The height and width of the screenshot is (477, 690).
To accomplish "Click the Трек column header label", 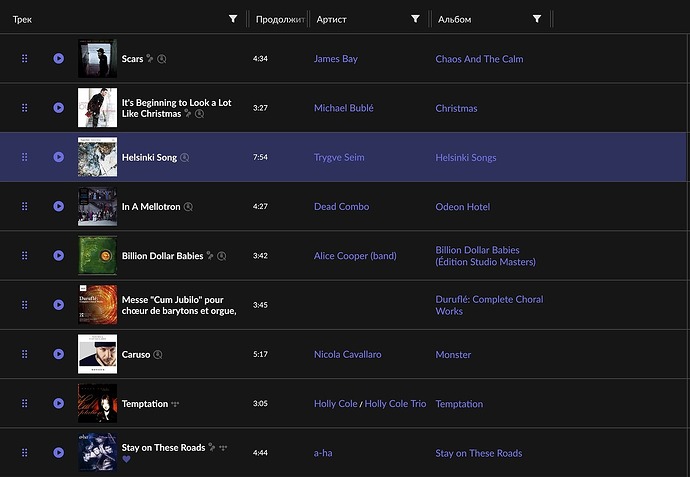I will pyautogui.click(x=22, y=19).
